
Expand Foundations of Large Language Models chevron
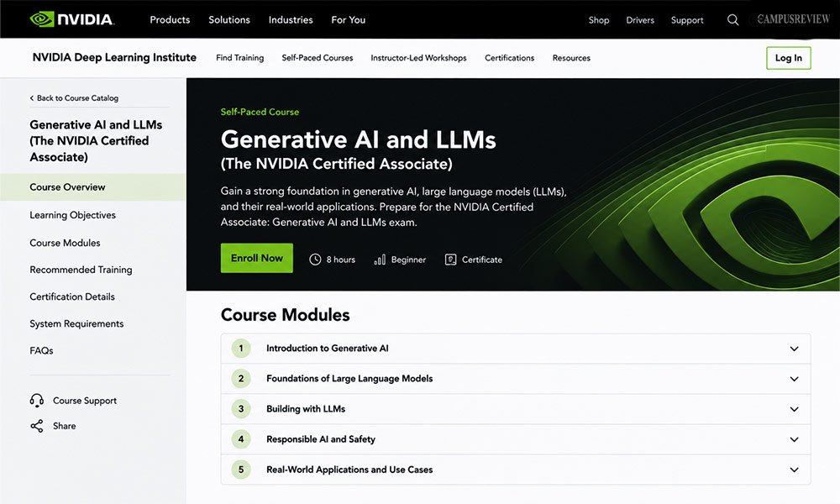tap(794, 379)
